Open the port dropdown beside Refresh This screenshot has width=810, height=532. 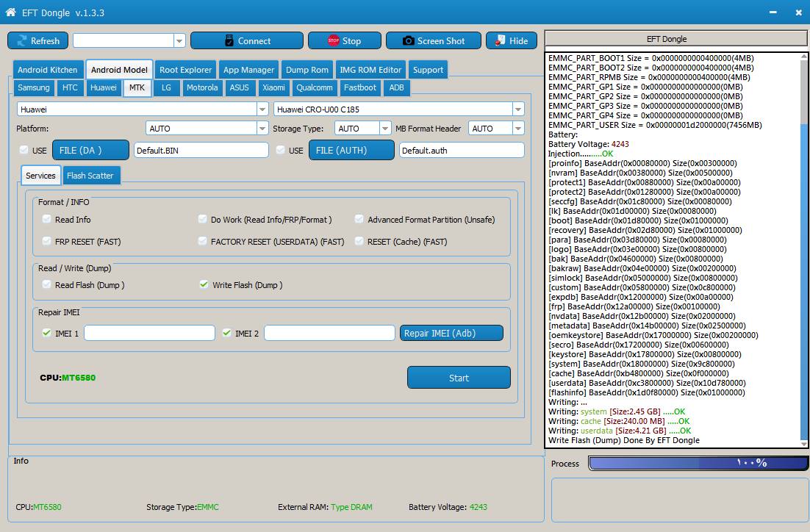(x=179, y=41)
